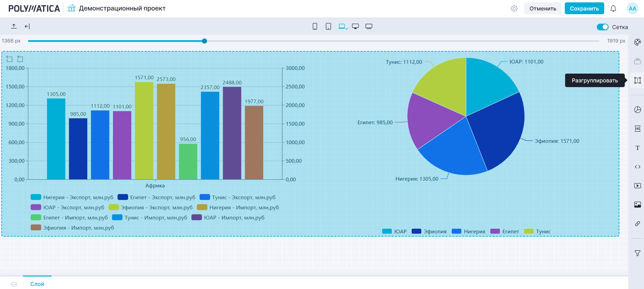
Task: Insert an image widget
Action: click(637, 205)
